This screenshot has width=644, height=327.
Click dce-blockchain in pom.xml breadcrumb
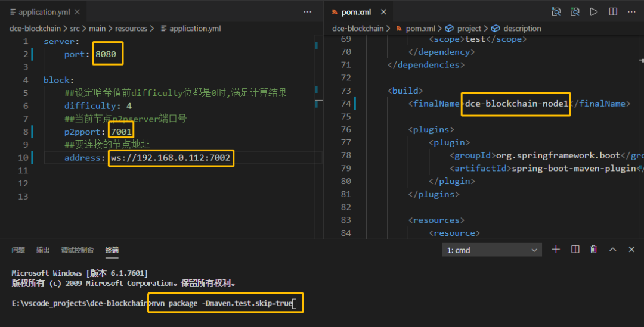(x=358, y=29)
